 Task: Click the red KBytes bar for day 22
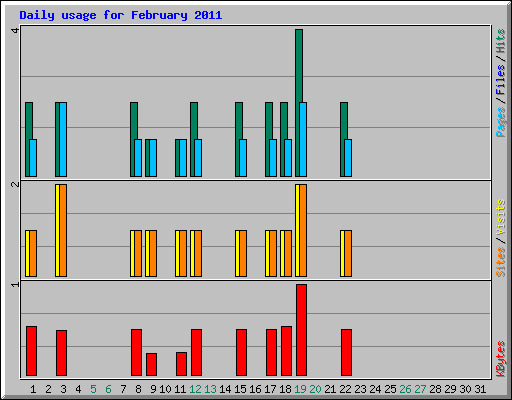346,352
